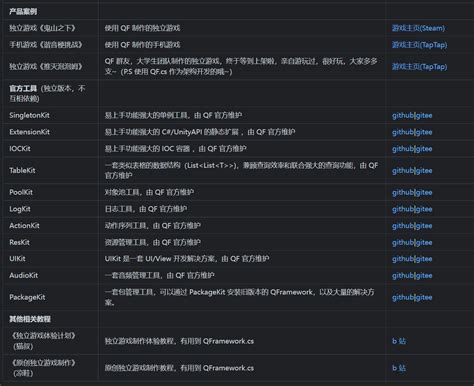
Task: Select the PoolKit name cell
Action: click(21, 192)
